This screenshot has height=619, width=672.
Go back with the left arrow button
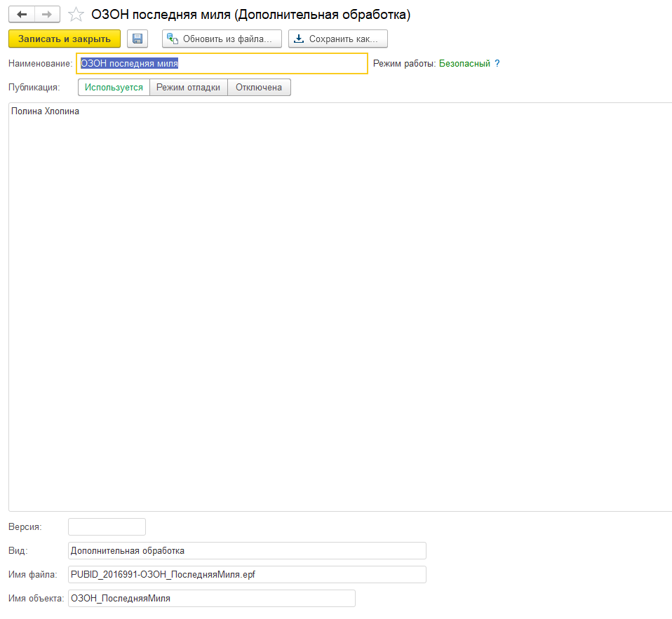tap(22, 15)
